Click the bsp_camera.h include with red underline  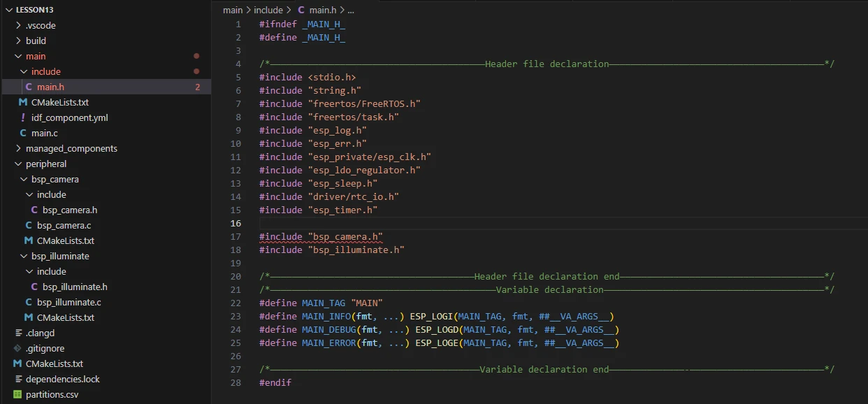[x=345, y=237]
